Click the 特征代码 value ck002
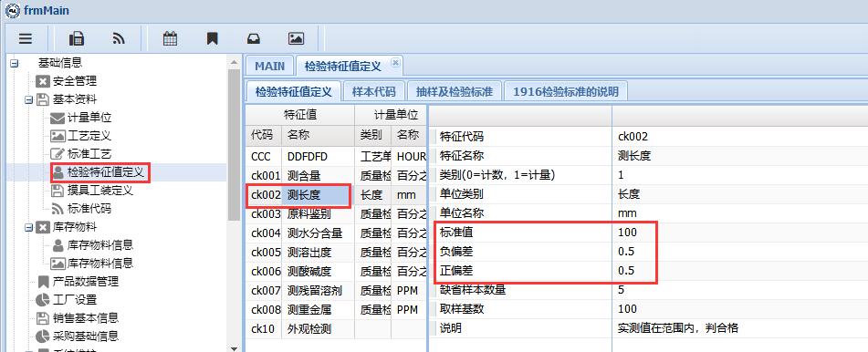 tap(633, 137)
